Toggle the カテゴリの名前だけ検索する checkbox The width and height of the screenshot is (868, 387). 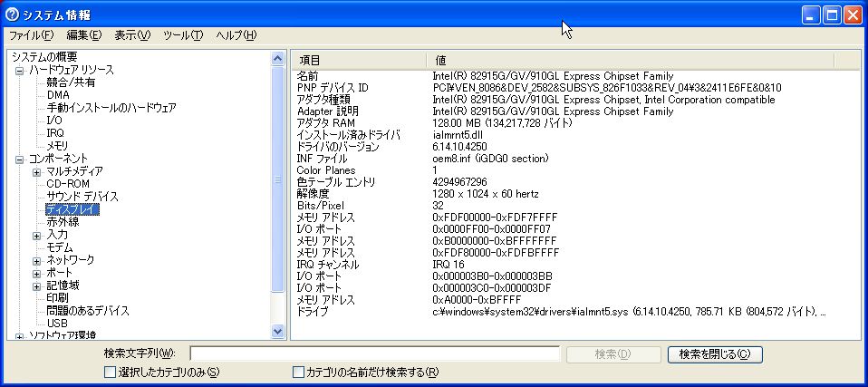(298, 372)
